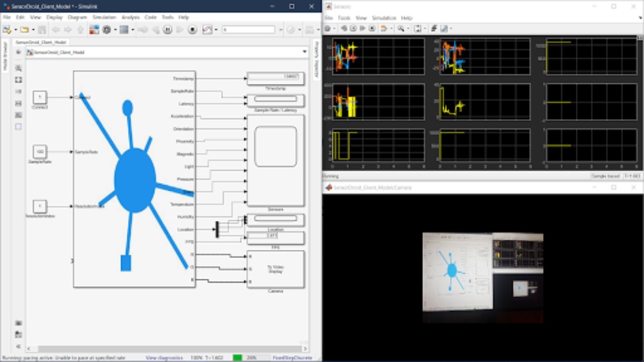Image resolution: width=644 pixels, height=362 pixels.
Task: Click the simulation stop time field
Action: (x=249, y=30)
